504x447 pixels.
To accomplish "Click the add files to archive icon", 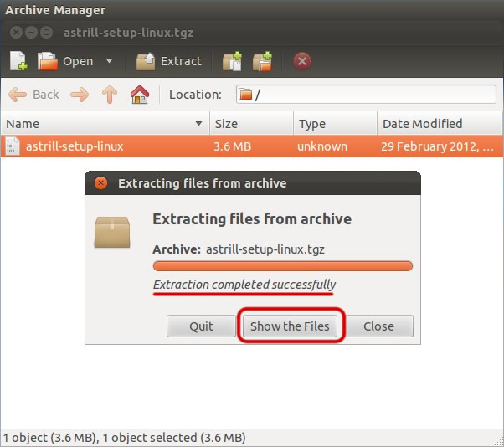I will [232, 61].
